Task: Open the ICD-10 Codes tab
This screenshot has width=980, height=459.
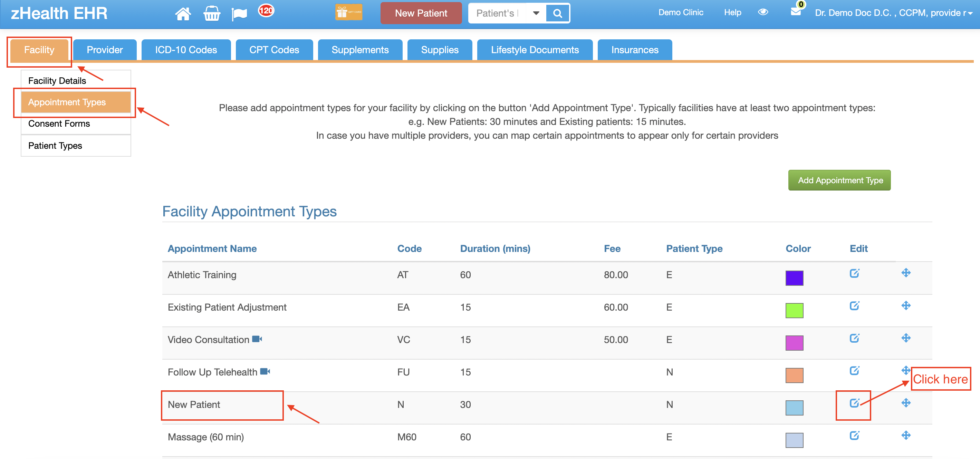Action: click(x=186, y=50)
